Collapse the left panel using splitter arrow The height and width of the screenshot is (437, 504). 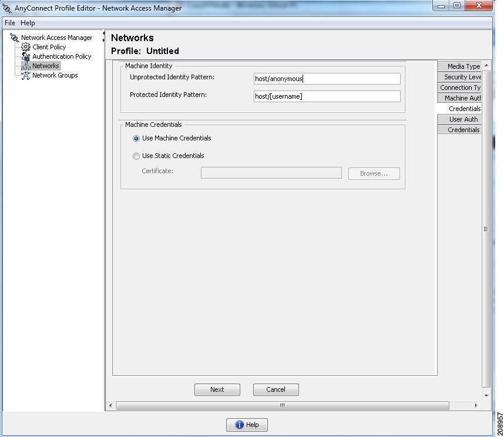tap(103, 33)
